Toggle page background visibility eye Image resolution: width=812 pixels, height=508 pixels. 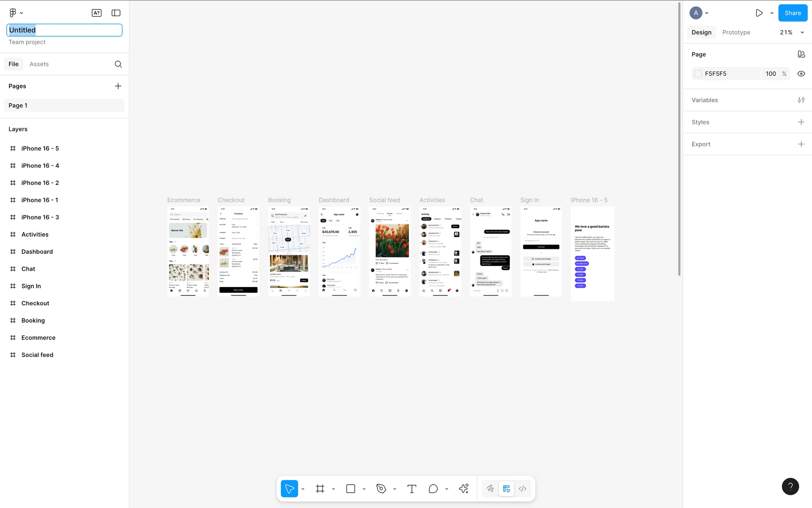(x=801, y=74)
